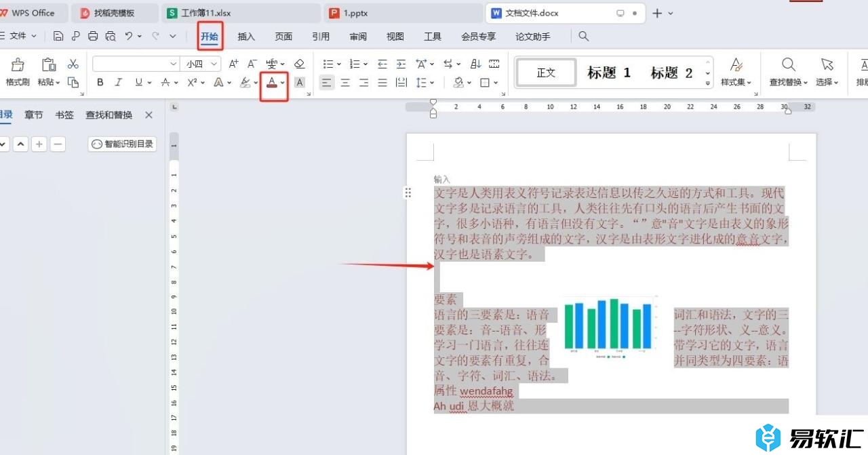The width and height of the screenshot is (868, 455).
Task: Align text left
Action: click(x=327, y=82)
